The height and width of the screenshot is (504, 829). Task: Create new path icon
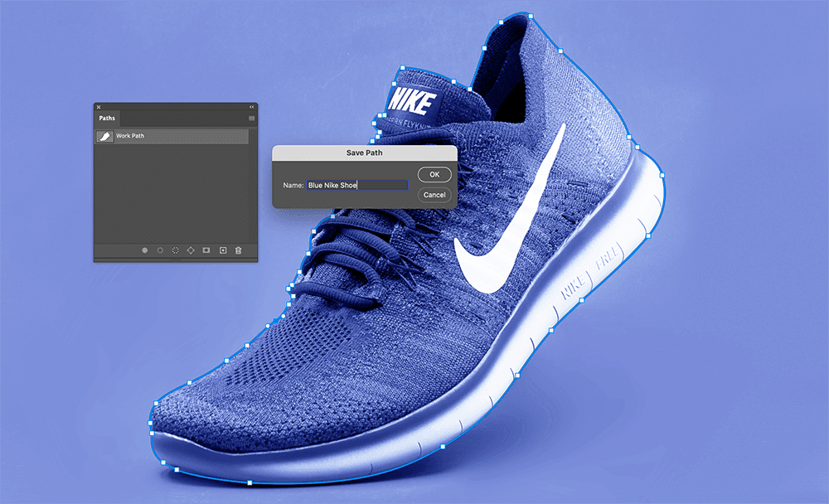[223, 250]
